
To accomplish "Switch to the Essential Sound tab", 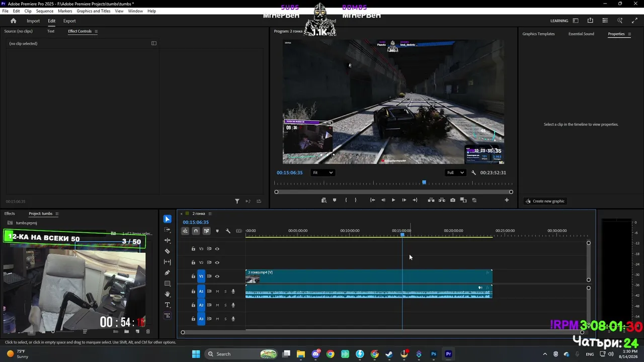I will 581,34.
